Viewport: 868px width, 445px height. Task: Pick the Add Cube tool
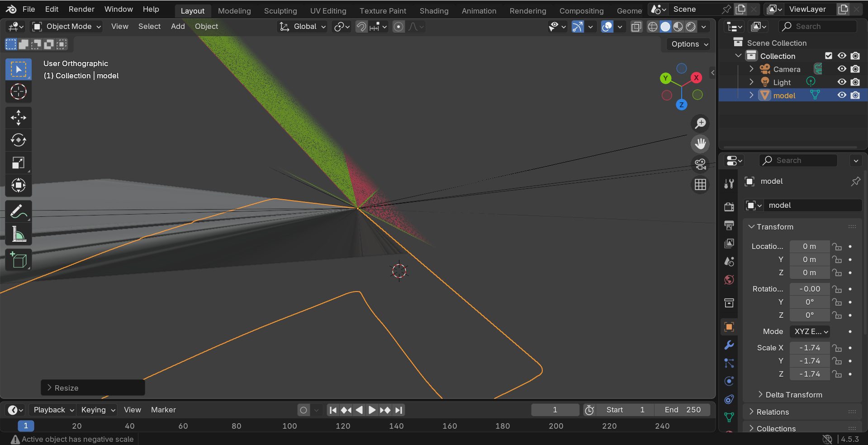[x=19, y=260]
